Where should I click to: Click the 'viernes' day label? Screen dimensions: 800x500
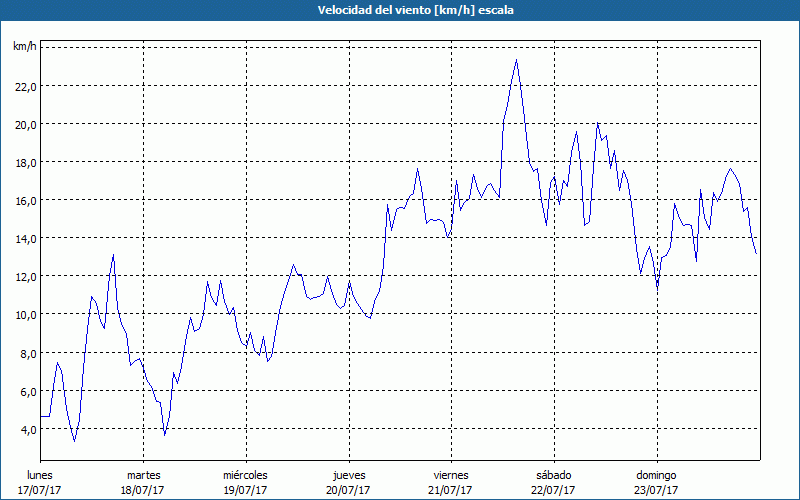point(450,474)
